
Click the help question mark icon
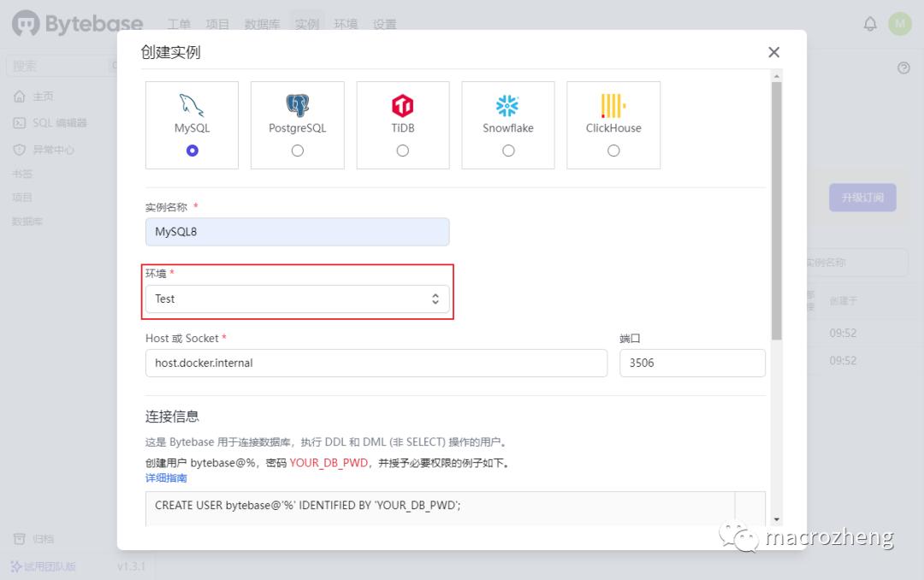pos(903,67)
